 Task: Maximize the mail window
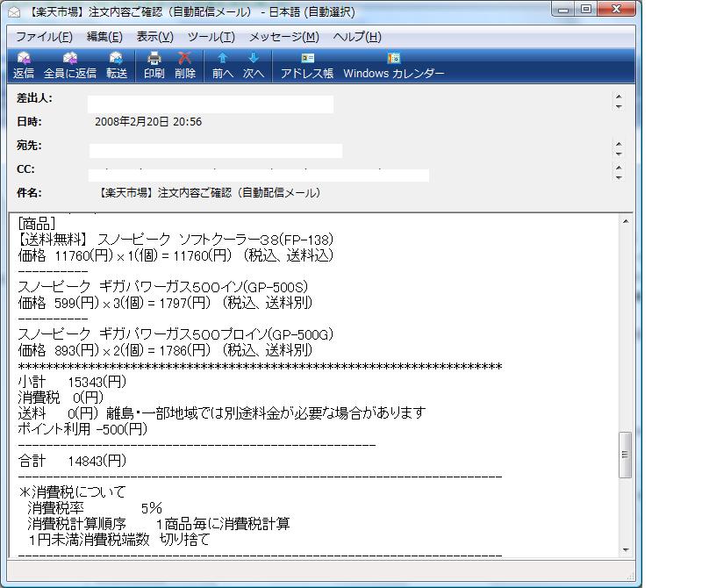click(x=585, y=9)
